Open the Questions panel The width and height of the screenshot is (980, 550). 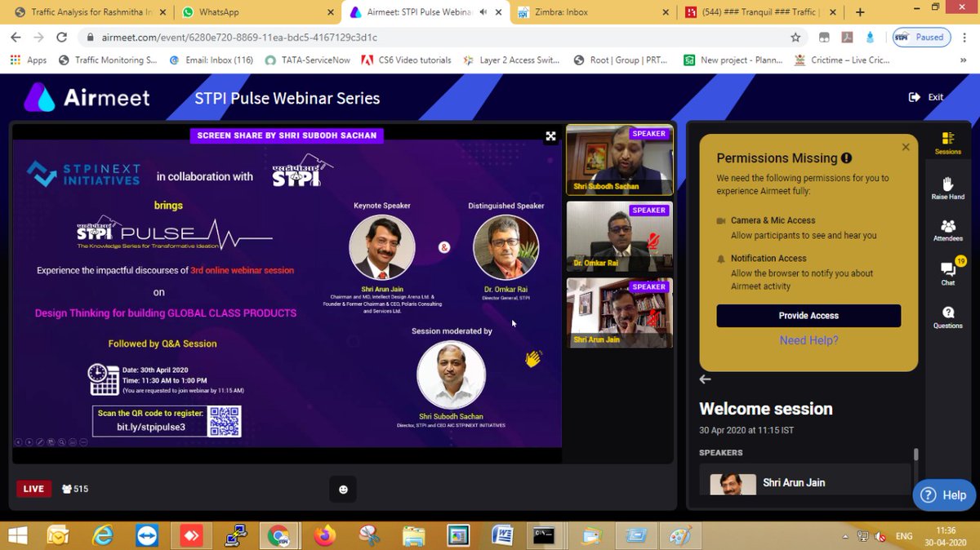coord(948,317)
